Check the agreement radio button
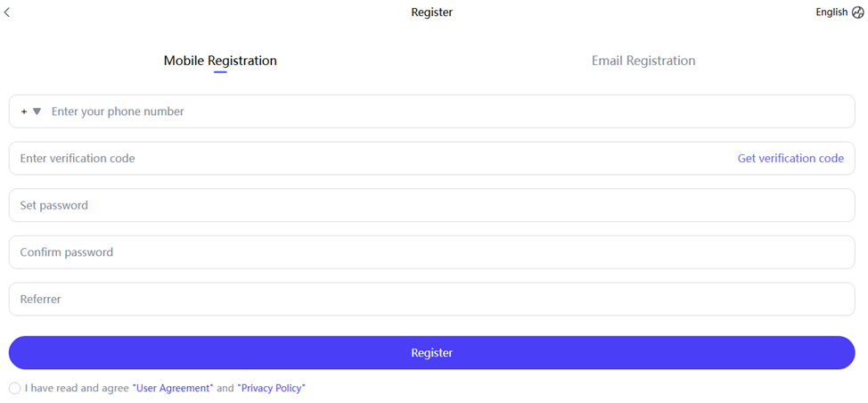This screenshot has width=868, height=403. click(14, 389)
